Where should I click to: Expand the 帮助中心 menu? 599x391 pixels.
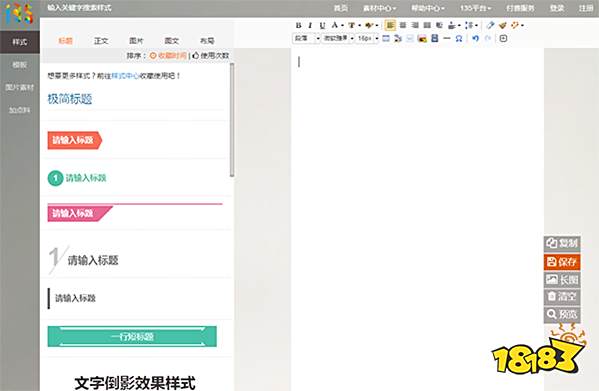pyautogui.click(x=427, y=8)
